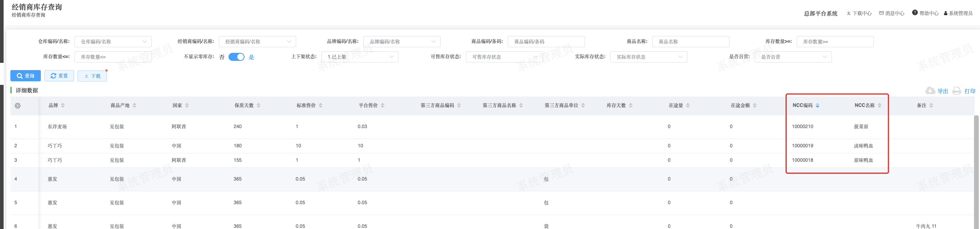Screen dimensions: 980x229
Task: Sort by the 品牌 column arrows
Action: pos(63,105)
